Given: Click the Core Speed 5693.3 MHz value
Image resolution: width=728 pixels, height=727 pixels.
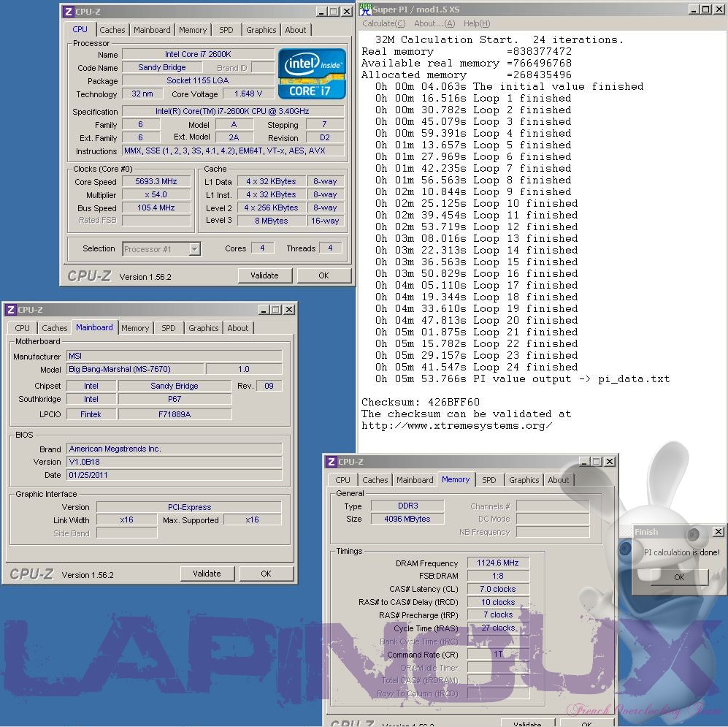Looking at the screenshot, I should click(156, 182).
